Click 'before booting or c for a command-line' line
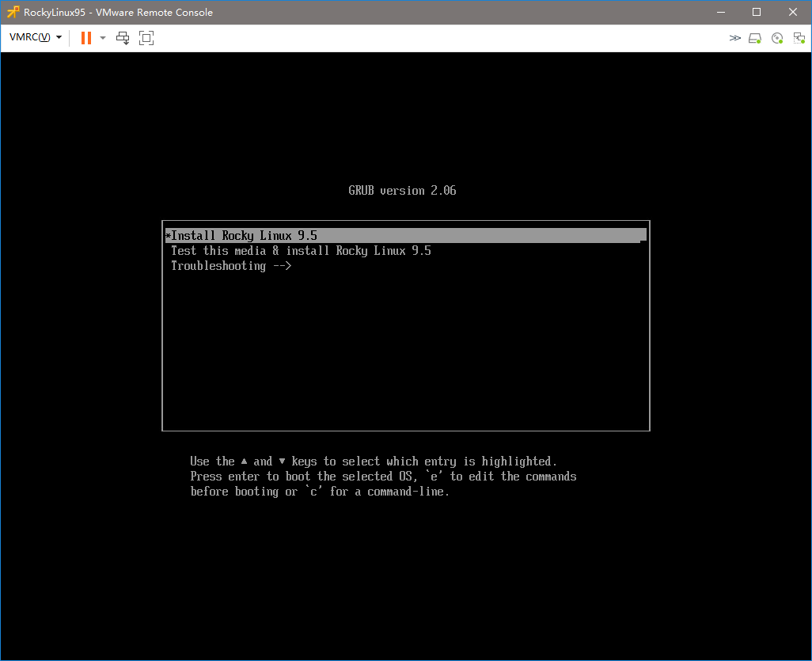 pyautogui.click(x=320, y=491)
